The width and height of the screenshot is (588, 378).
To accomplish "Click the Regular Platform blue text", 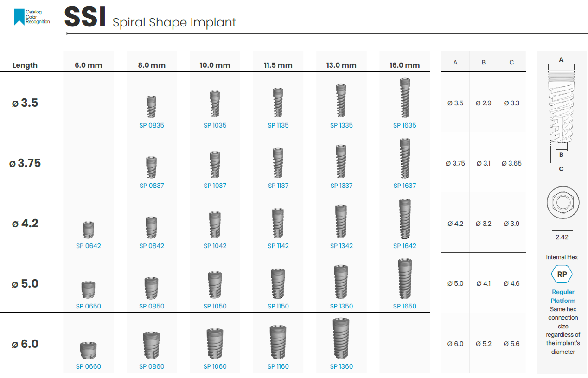I will click(x=563, y=296).
